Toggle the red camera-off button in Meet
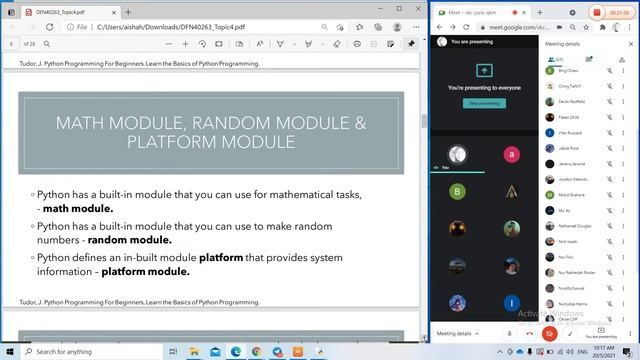The width and height of the screenshot is (640, 360). [549, 334]
